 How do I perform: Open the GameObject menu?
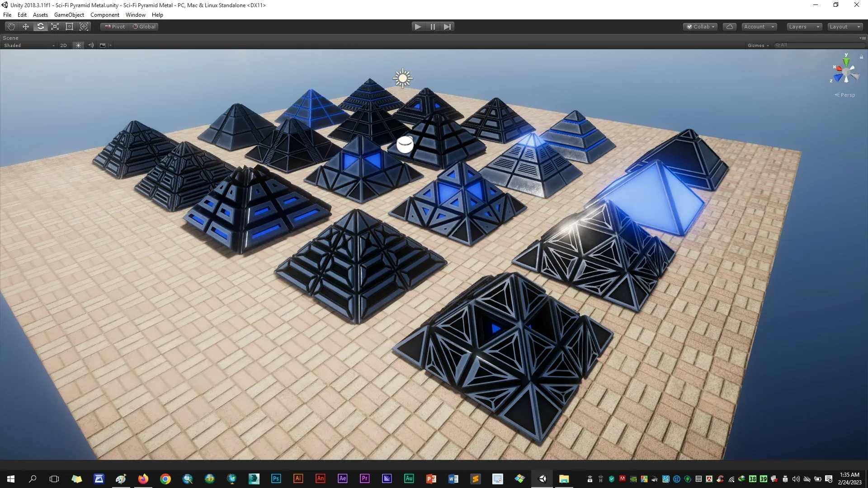(69, 15)
